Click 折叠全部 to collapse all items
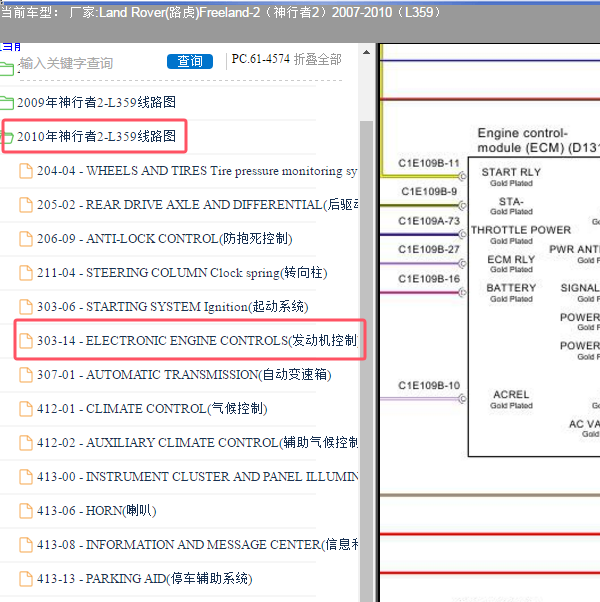 click(317, 60)
